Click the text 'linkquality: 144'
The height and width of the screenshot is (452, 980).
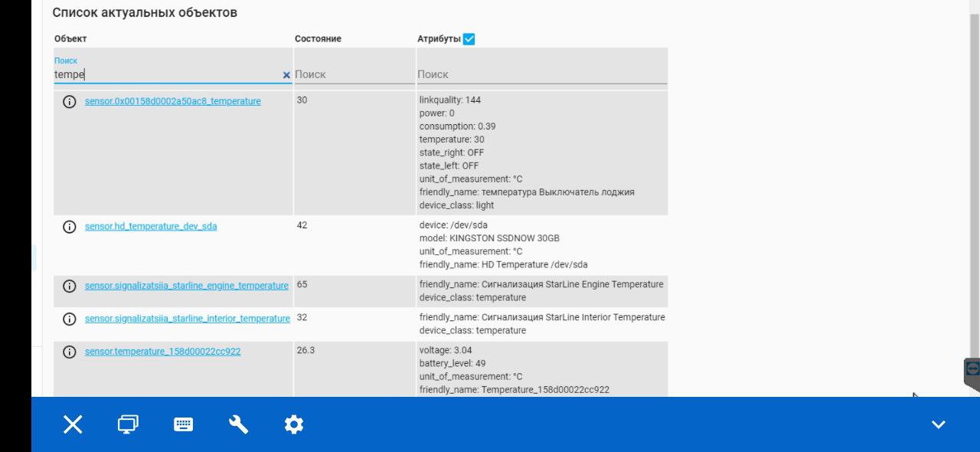[x=450, y=100]
